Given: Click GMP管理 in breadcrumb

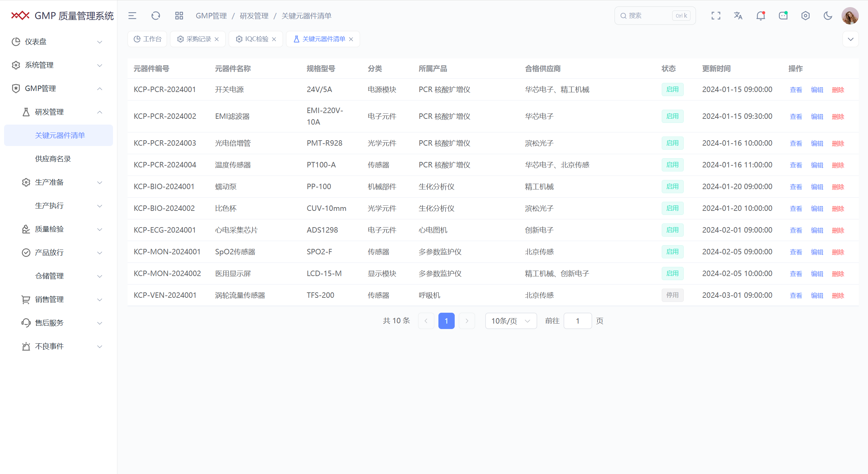Looking at the screenshot, I should coord(211,16).
